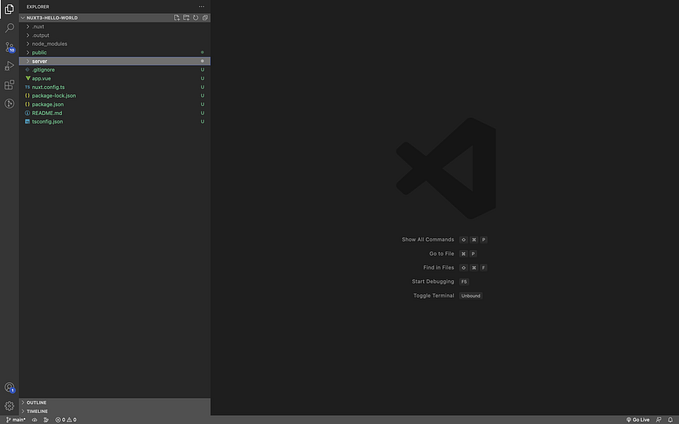The width and height of the screenshot is (679, 424).
Task: Open the Manage gear icon
Action: tap(9, 406)
